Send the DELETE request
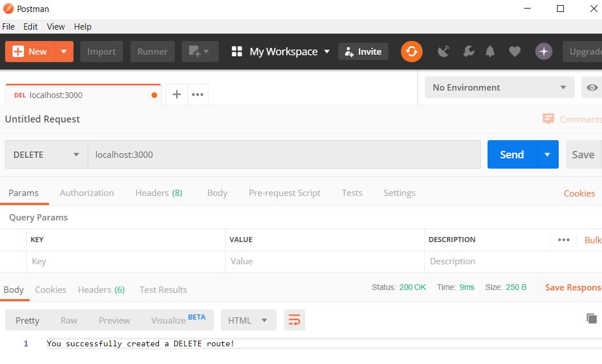Viewport: 602px width, 364px height. (512, 154)
